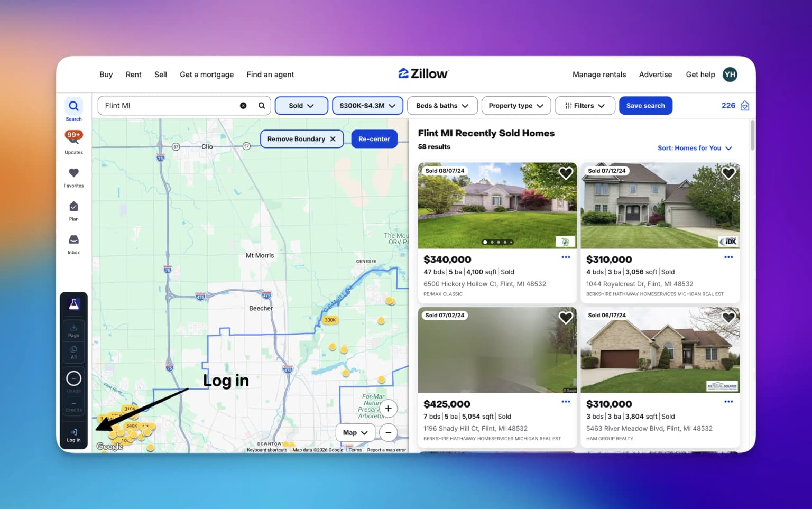The image size is (812, 509).
Task: Click the Log in icon button
Action: pos(73,436)
